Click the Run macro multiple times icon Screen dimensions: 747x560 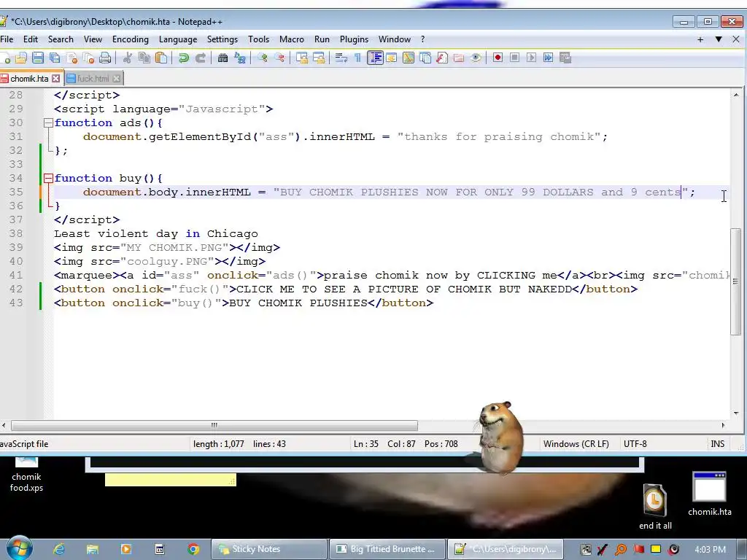[x=548, y=58]
